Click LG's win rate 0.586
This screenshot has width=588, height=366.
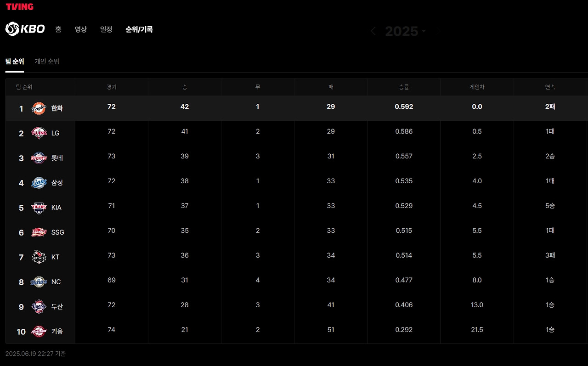[404, 131]
